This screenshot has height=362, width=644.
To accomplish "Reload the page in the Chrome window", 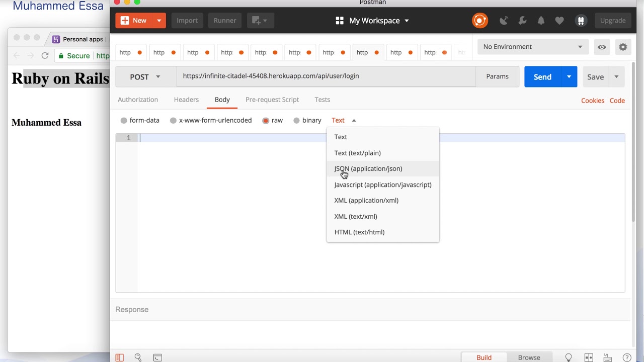I will click(x=45, y=56).
